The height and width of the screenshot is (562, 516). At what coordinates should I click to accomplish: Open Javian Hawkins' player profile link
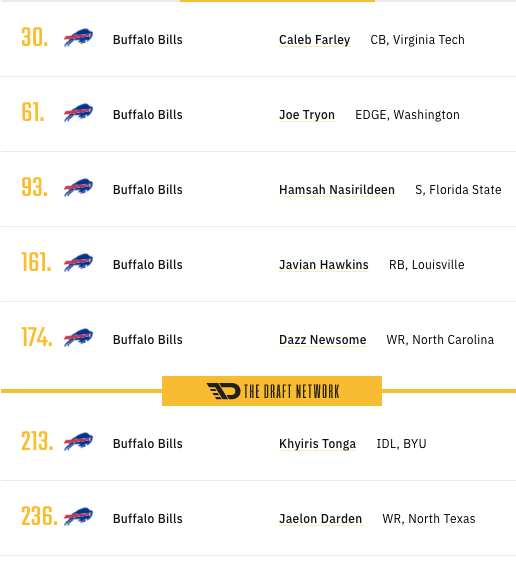coord(324,265)
